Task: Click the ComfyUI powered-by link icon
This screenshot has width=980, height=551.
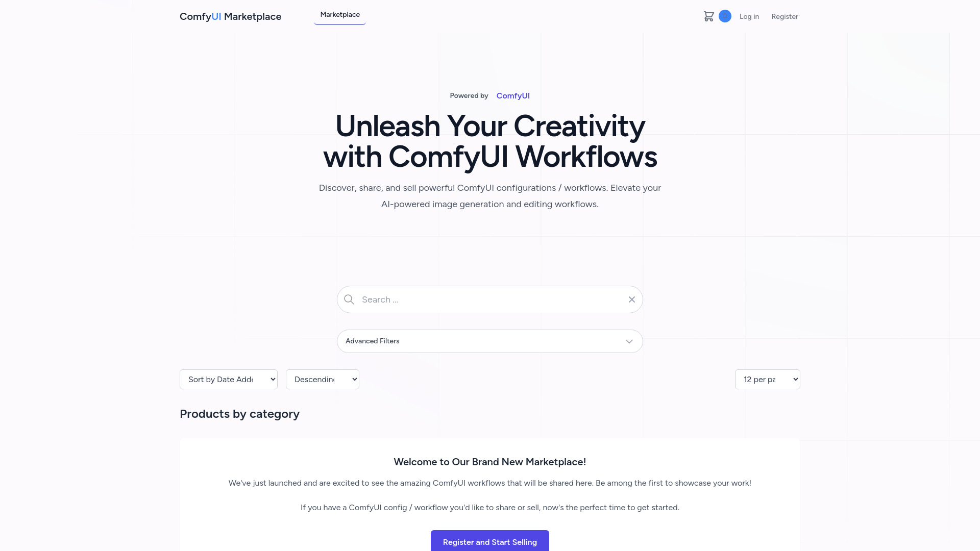Action: tap(513, 95)
